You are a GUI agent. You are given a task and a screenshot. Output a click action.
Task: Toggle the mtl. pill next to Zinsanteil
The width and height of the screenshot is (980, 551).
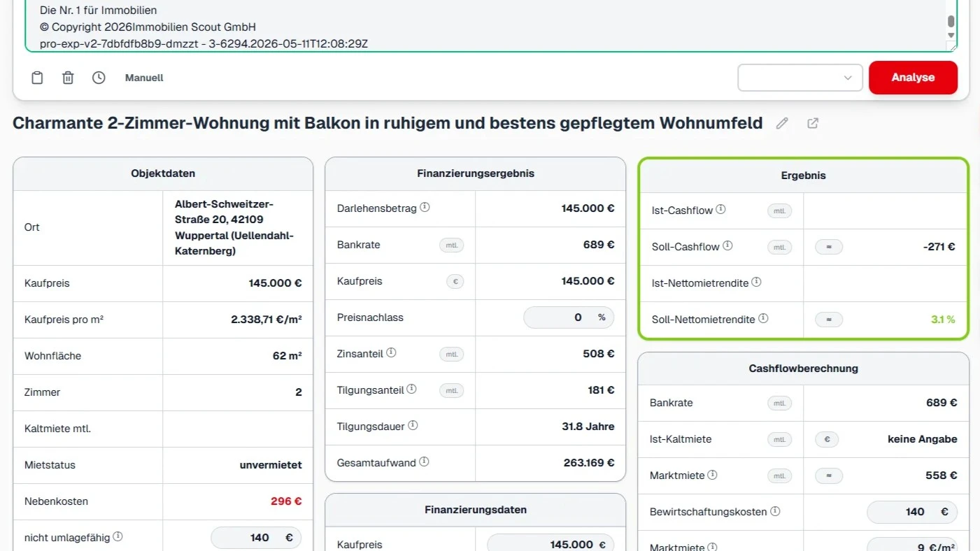tap(452, 354)
